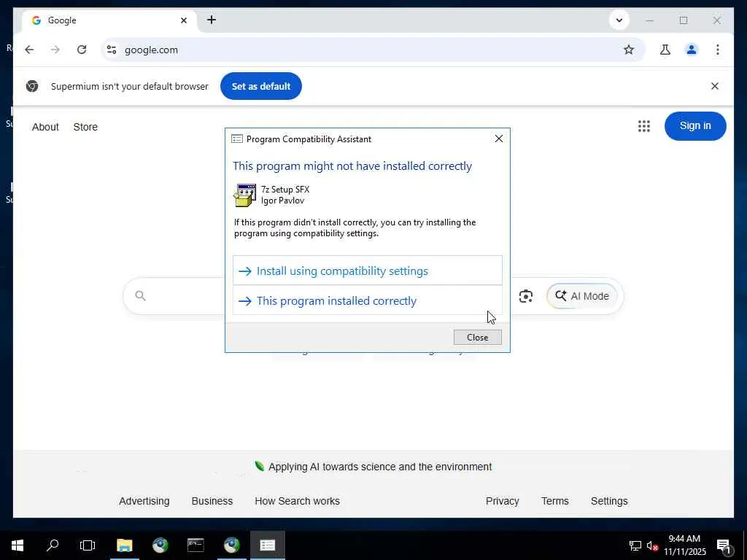Open the browser profile avatar

click(x=692, y=50)
